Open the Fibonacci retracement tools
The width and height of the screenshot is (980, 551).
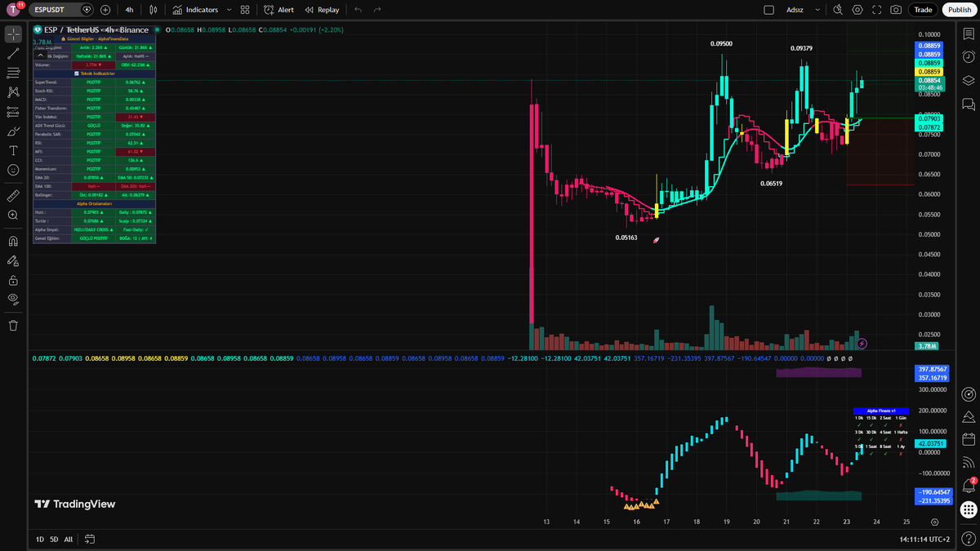pyautogui.click(x=13, y=73)
